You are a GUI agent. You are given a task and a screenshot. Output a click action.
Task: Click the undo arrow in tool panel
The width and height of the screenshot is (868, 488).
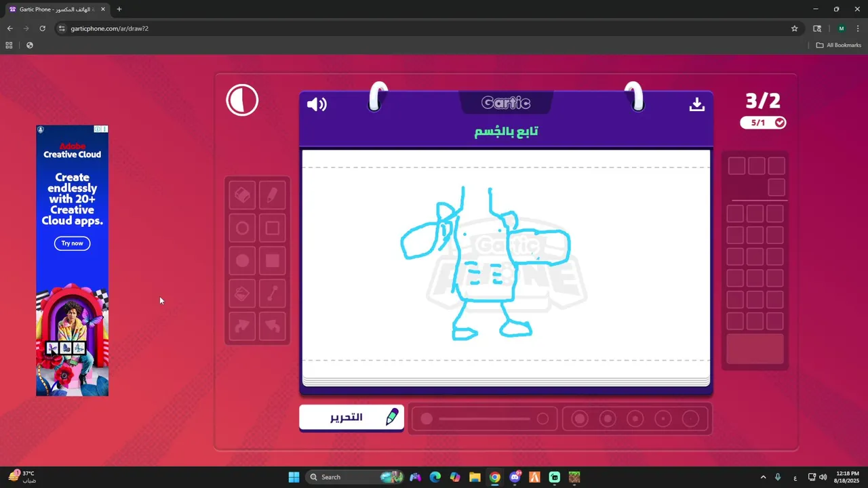[x=272, y=326]
